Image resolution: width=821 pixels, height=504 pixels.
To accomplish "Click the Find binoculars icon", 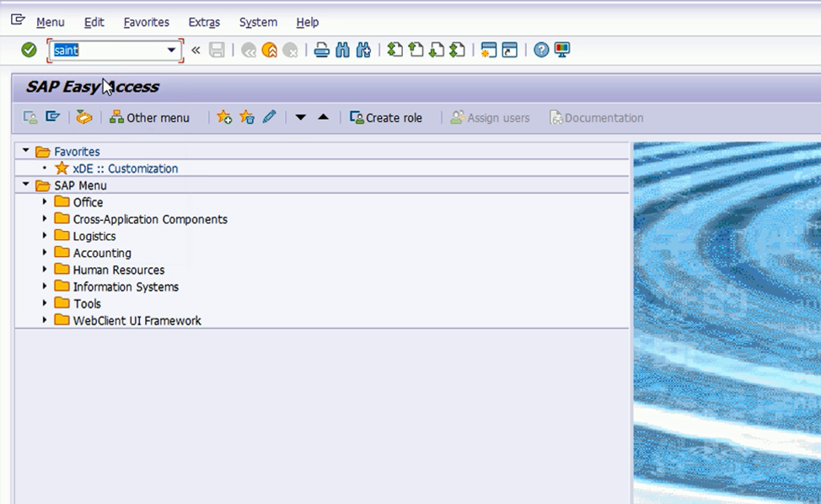I will [342, 51].
